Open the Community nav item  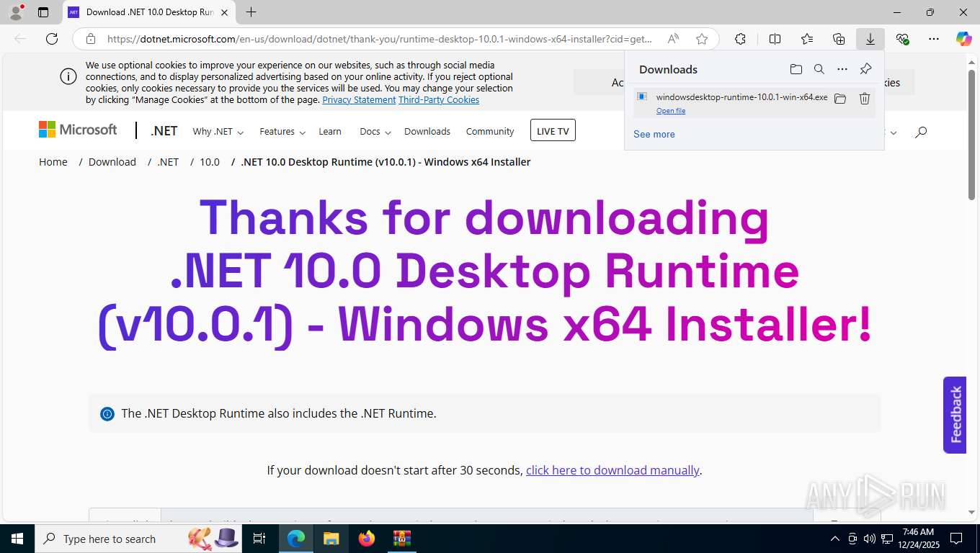490,131
